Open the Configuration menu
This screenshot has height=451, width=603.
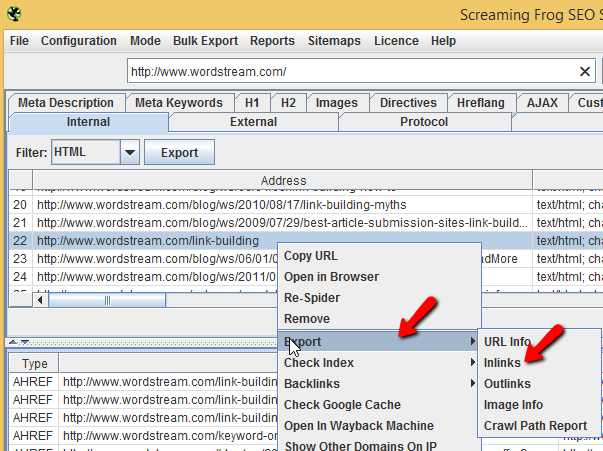(78, 41)
